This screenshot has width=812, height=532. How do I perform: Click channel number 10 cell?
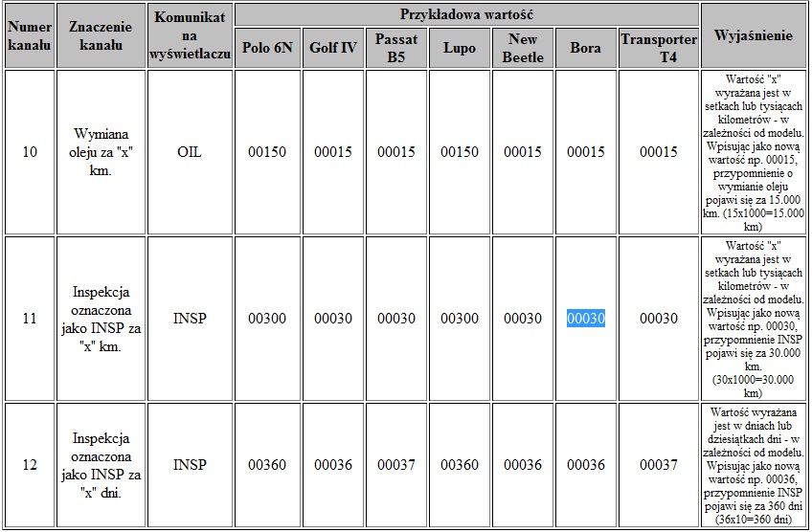tap(30, 152)
